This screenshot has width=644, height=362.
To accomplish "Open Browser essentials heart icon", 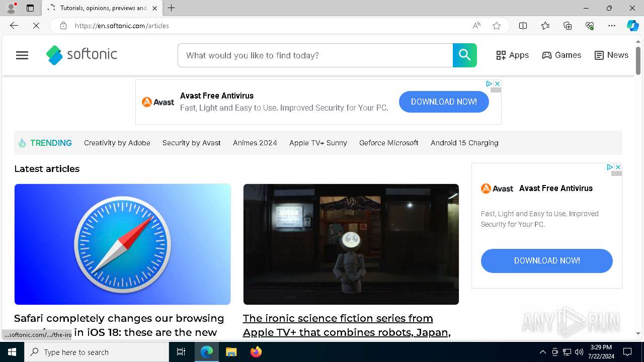I will pos(590,26).
